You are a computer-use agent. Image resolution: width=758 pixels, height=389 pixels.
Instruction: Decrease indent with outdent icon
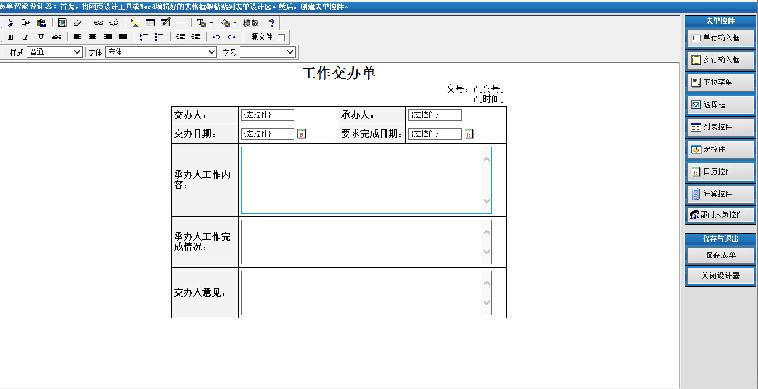click(x=181, y=37)
